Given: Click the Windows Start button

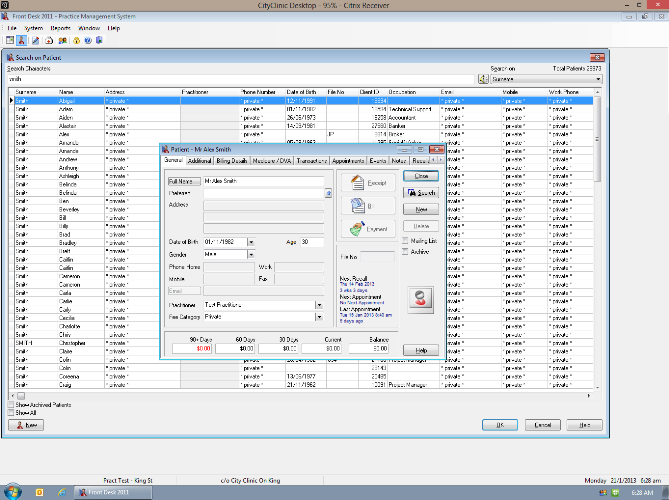Looking at the screenshot, I should (14, 491).
